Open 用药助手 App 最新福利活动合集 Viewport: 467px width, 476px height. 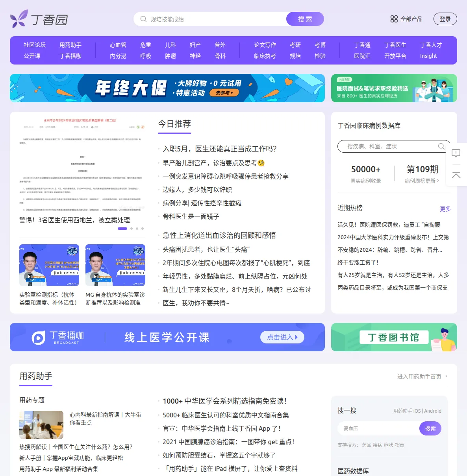(x=59, y=469)
